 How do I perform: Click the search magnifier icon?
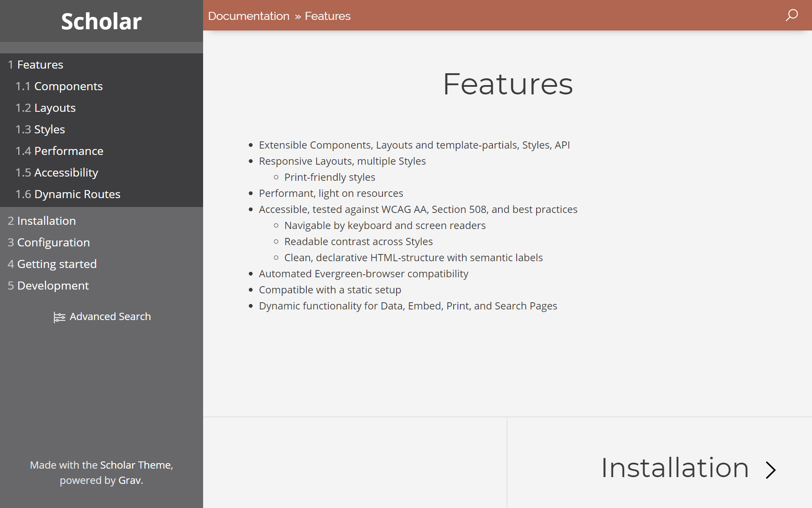[791, 16]
